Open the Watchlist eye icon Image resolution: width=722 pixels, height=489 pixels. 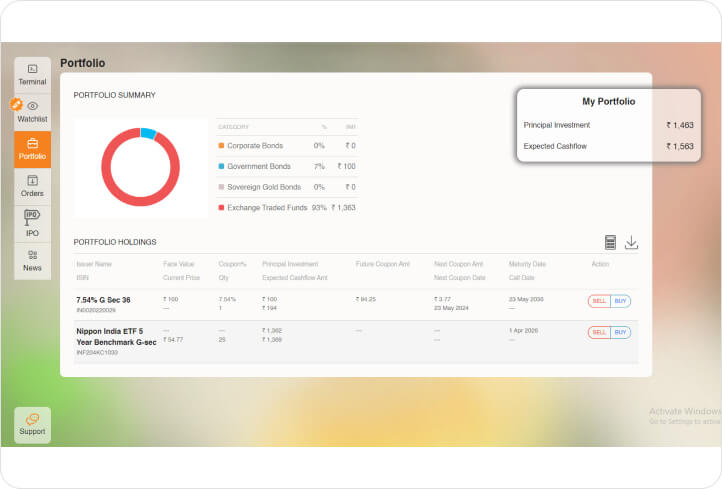pyautogui.click(x=32, y=106)
